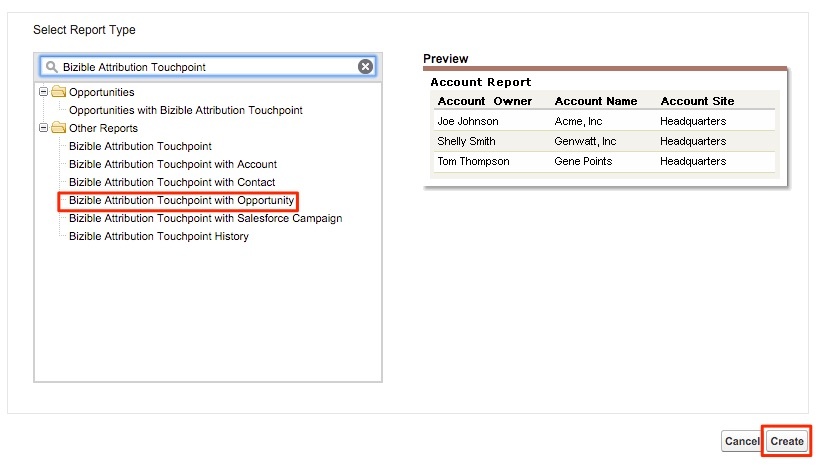Clear the report type search field
This screenshot has width=816, height=471.
point(365,67)
